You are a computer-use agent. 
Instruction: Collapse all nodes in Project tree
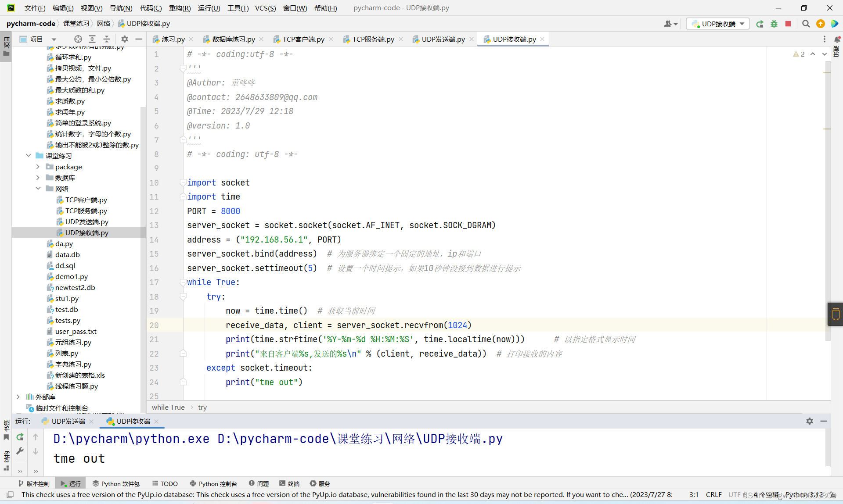click(107, 39)
